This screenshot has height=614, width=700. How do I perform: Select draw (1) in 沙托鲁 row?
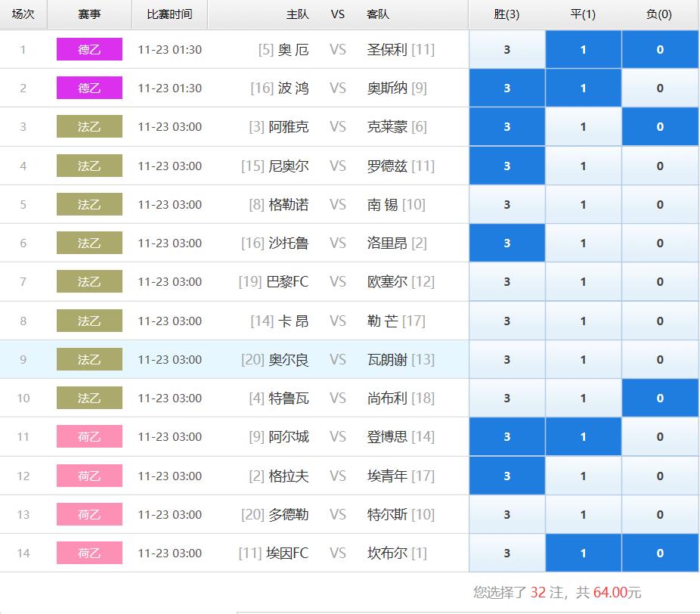tap(584, 243)
